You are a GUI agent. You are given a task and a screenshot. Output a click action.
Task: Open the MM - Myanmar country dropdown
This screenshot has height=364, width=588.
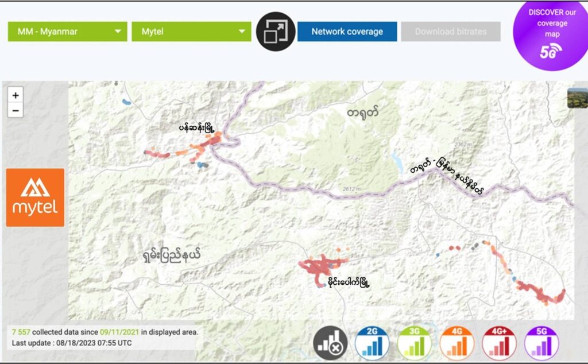point(67,32)
